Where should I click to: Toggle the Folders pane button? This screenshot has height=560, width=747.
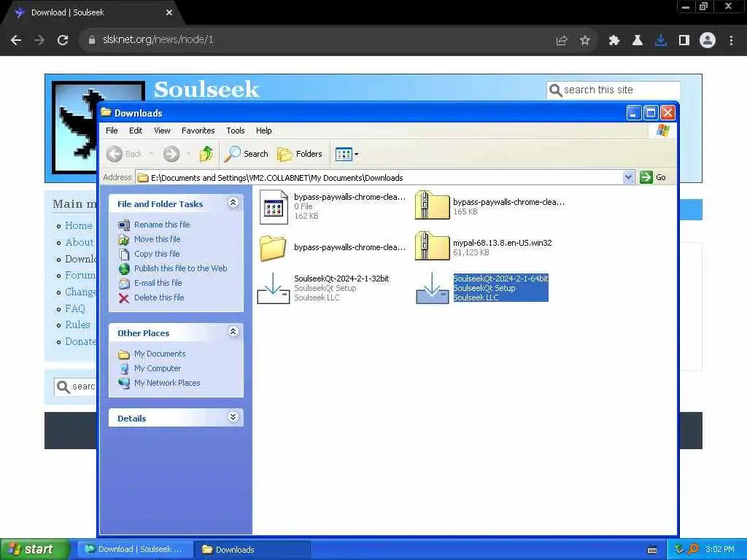click(300, 154)
